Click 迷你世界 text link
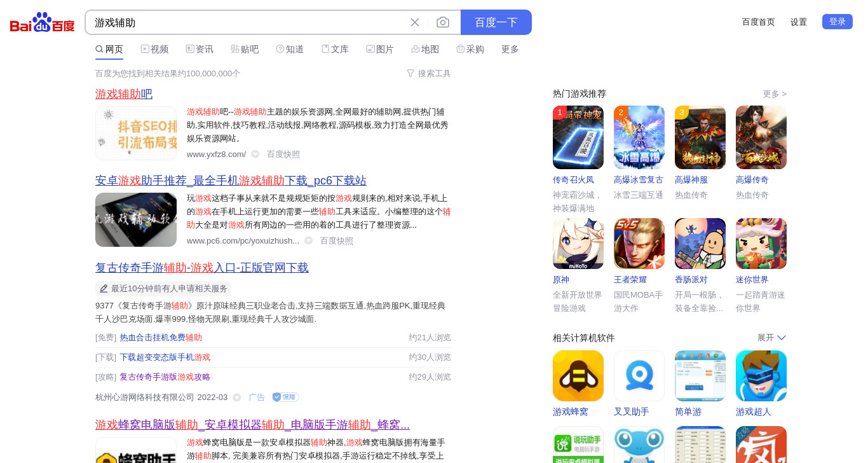868x463 pixels. click(x=752, y=280)
